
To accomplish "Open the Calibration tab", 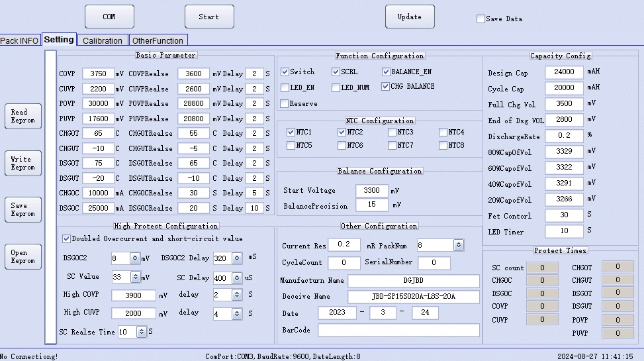I will [103, 40].
